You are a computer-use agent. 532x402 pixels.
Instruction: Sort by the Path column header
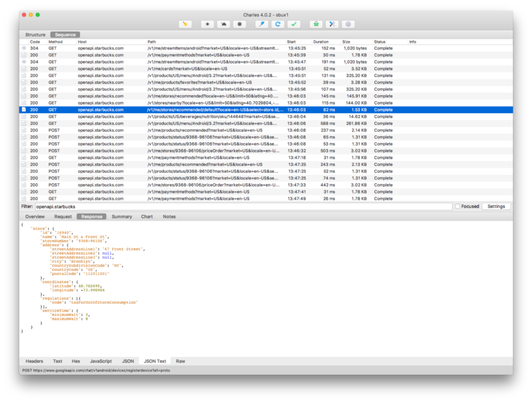point(152,42)
